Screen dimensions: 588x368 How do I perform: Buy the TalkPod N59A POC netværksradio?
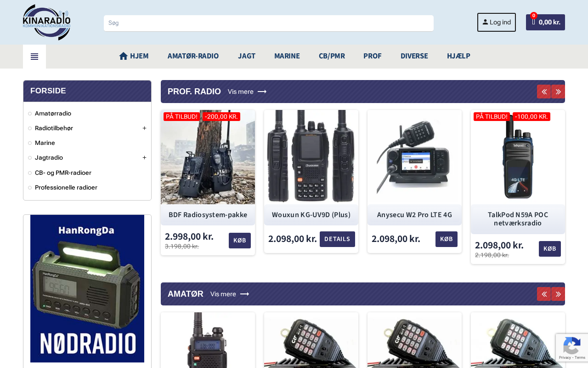click(550, 249)
